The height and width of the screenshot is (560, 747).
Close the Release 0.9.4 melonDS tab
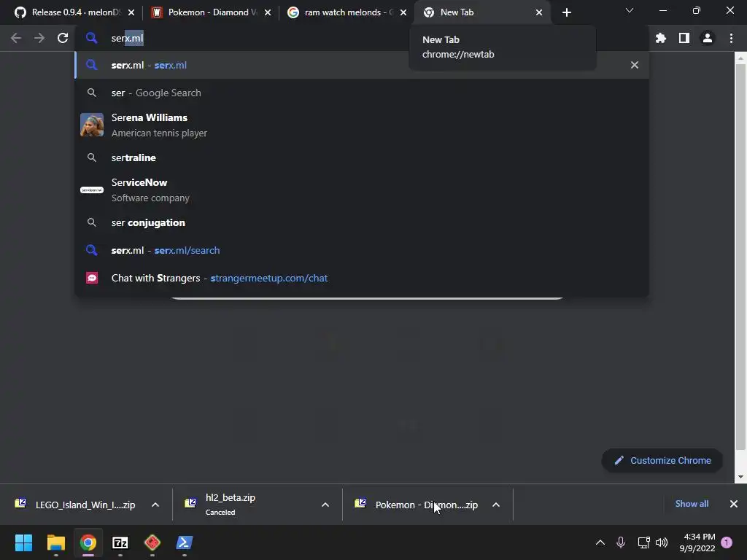(131, 12)
